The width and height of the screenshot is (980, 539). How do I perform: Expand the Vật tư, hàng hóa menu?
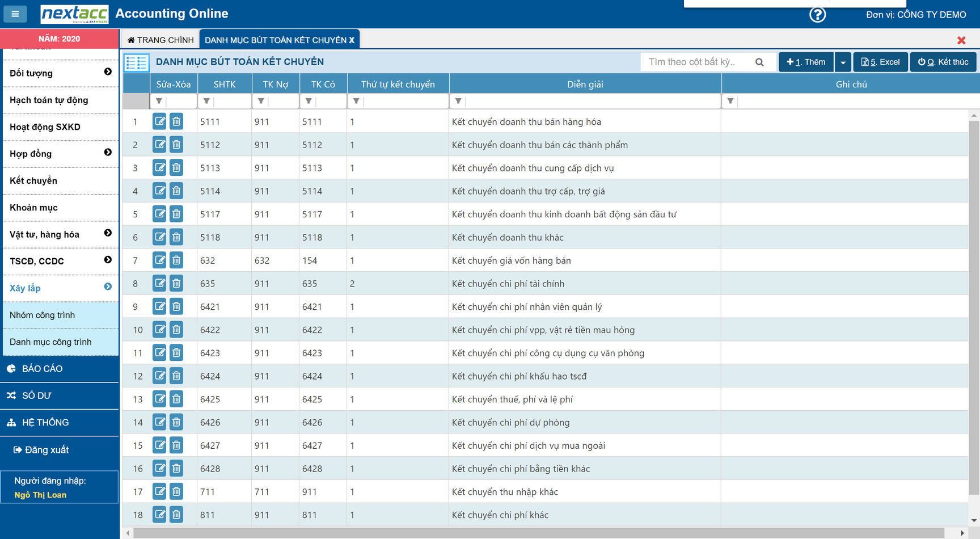108,233
